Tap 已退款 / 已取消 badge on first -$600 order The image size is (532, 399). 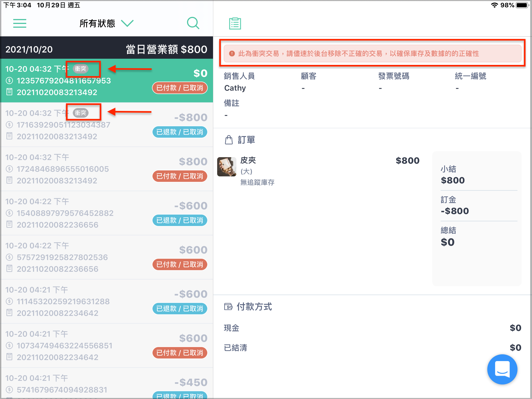point(180,220)
